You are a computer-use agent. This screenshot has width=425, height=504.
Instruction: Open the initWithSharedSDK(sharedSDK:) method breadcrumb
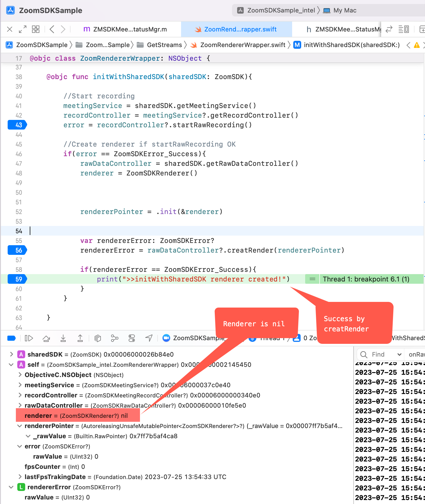[x=347, y=45]
